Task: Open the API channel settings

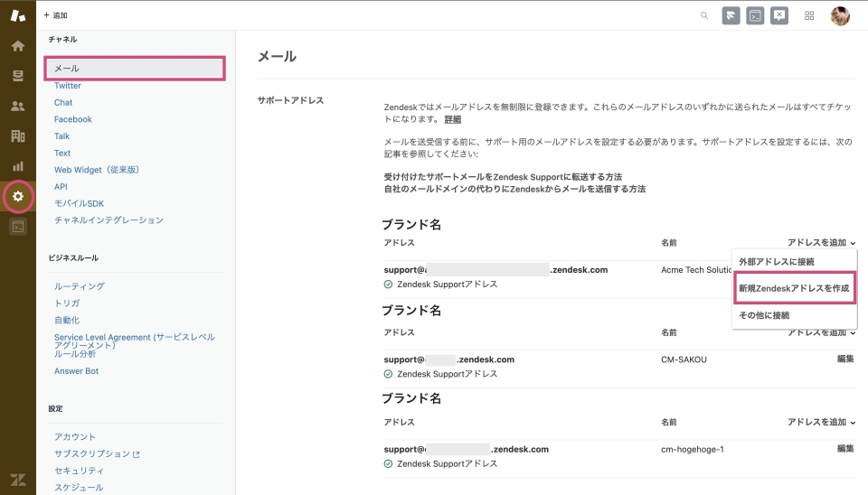Action: [61, 187]
